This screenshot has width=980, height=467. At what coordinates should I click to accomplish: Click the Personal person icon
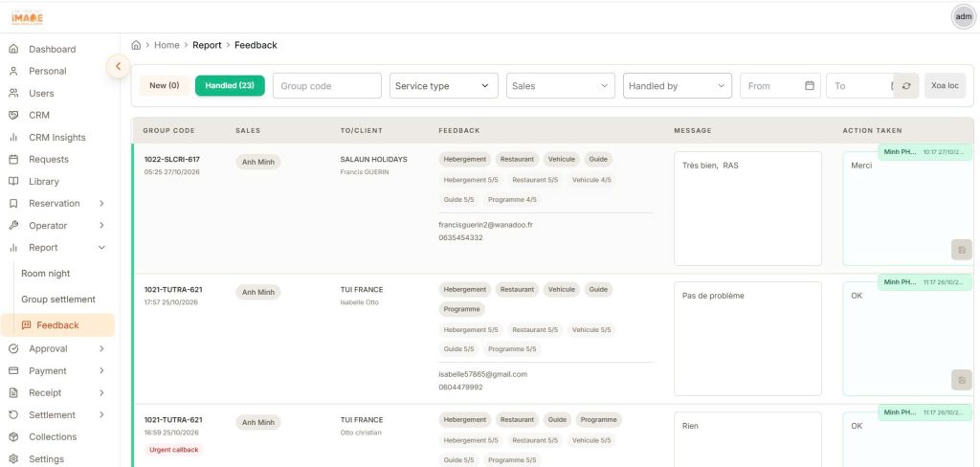point(13,71)
